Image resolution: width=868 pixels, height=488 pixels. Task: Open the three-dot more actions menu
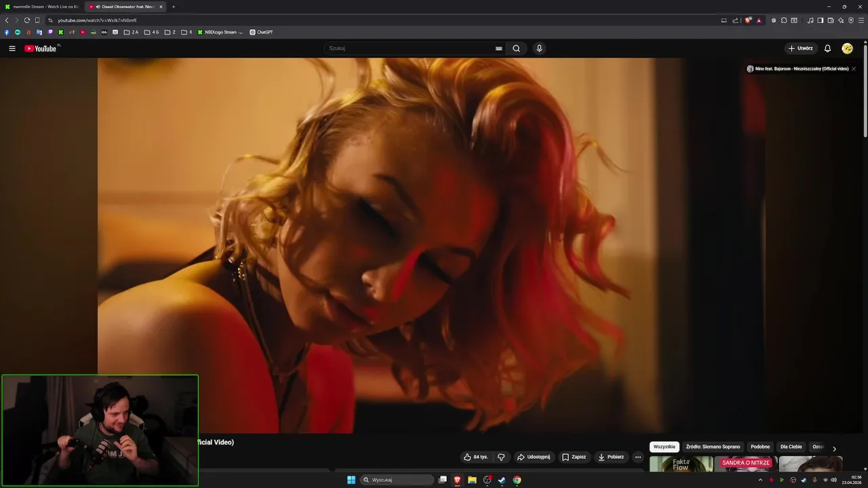coord(637,457)
